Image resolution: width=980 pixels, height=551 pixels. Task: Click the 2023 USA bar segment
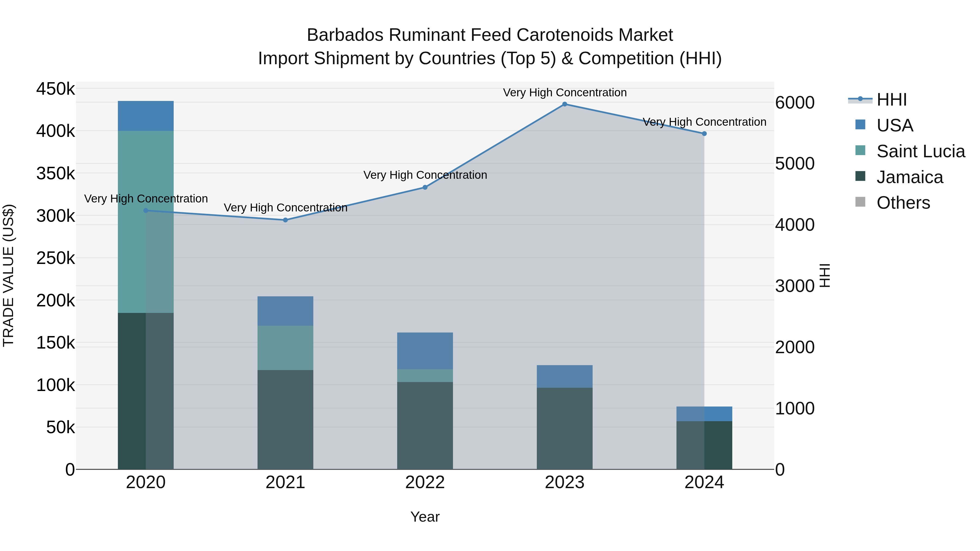pos(565,377)
